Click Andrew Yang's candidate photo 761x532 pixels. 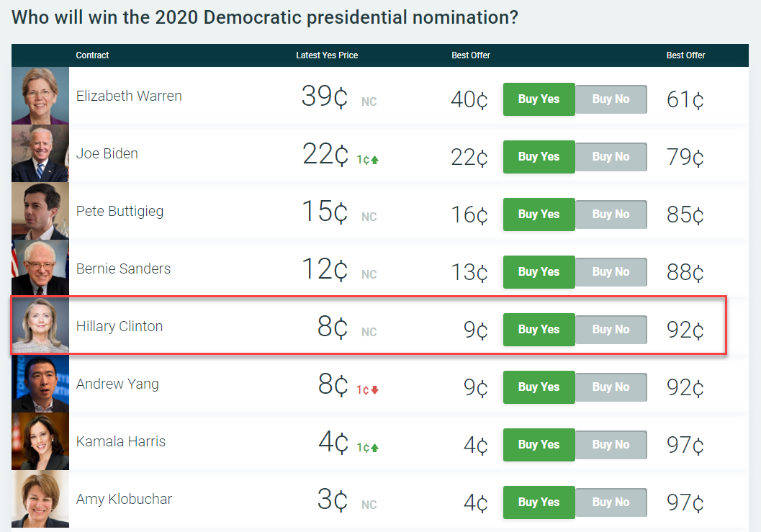point(40,384)
